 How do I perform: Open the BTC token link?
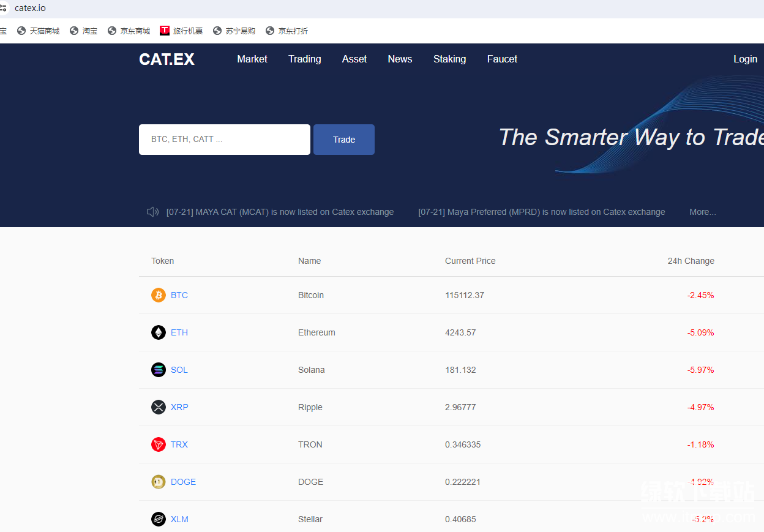[179, 295]
